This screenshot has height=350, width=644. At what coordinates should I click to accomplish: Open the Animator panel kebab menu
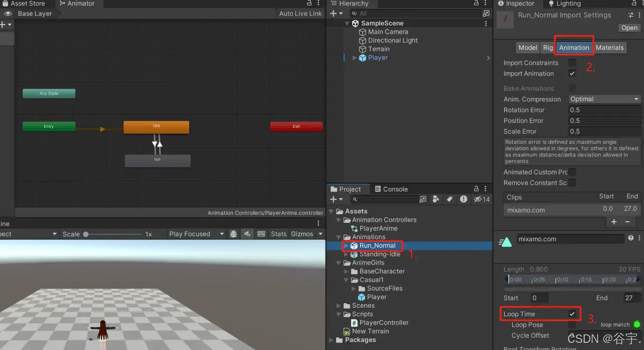click(318, 4)
